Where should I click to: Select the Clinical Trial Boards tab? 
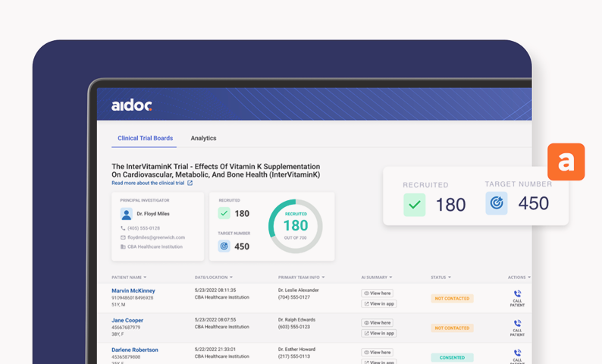(145, 138)
